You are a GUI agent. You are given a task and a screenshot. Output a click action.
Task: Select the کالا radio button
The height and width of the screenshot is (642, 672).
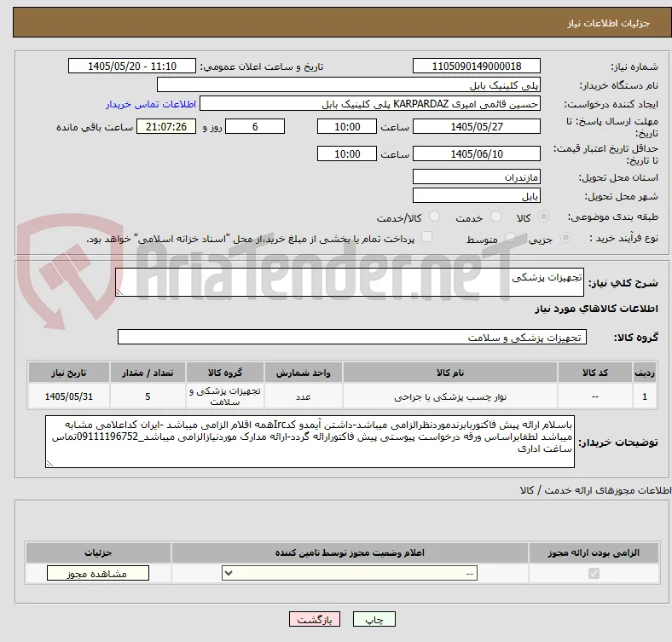543,217
